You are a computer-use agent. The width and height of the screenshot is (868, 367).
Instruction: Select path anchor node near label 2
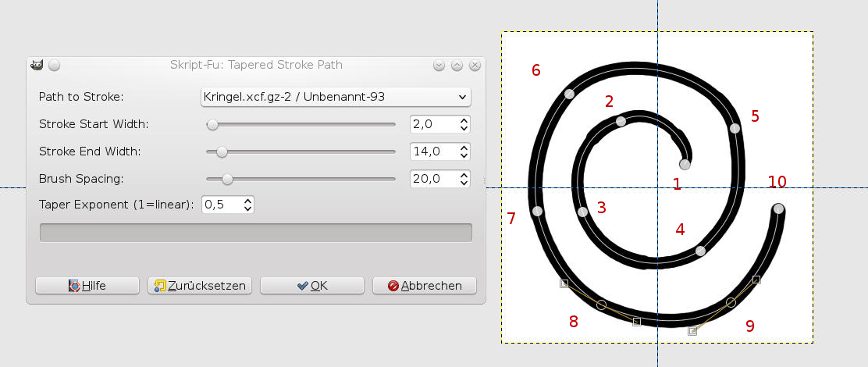621,121
